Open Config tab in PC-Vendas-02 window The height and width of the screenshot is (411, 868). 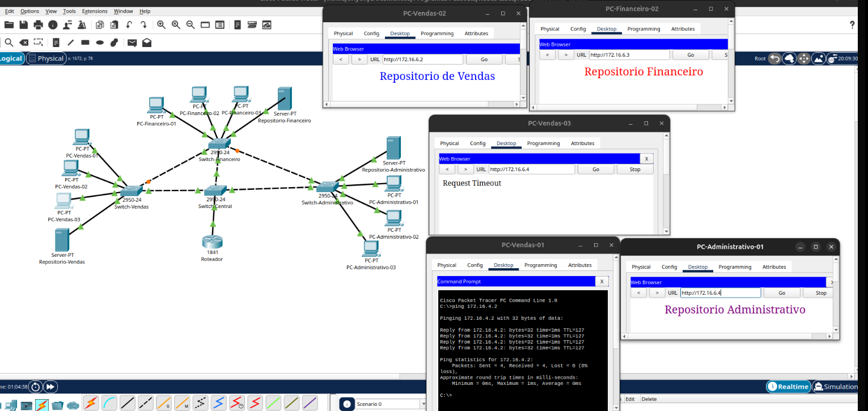click(x=371, y=33)
